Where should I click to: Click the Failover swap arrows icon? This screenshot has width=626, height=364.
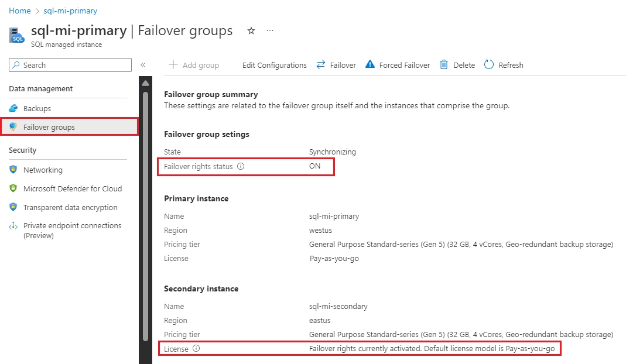tap(321, 65)
